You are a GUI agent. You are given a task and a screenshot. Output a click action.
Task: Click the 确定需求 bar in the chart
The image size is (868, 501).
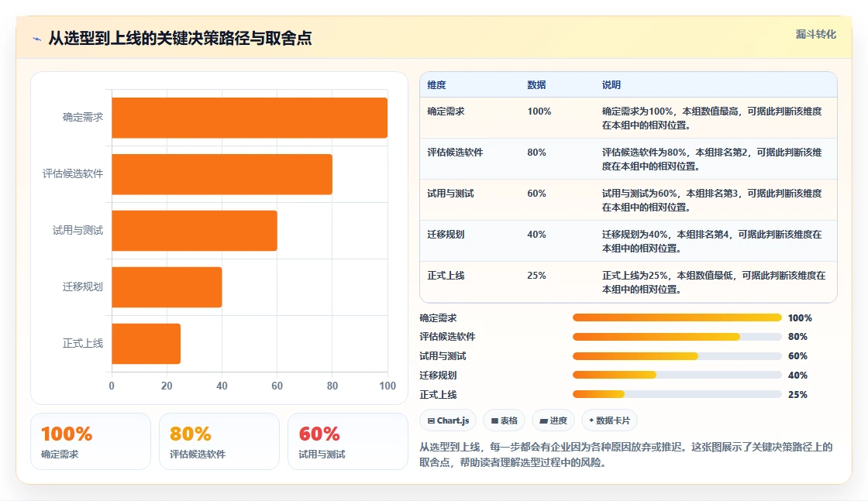click(250, 118)
